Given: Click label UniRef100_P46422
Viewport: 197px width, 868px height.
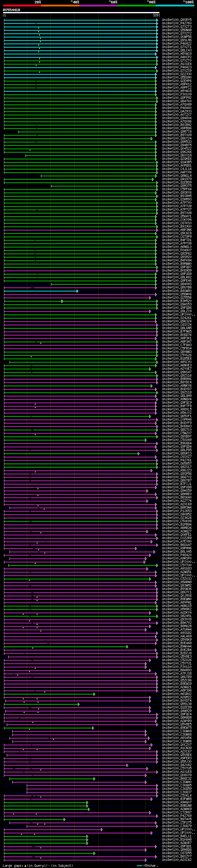Looking at the screenshot, I should (177, 43).
